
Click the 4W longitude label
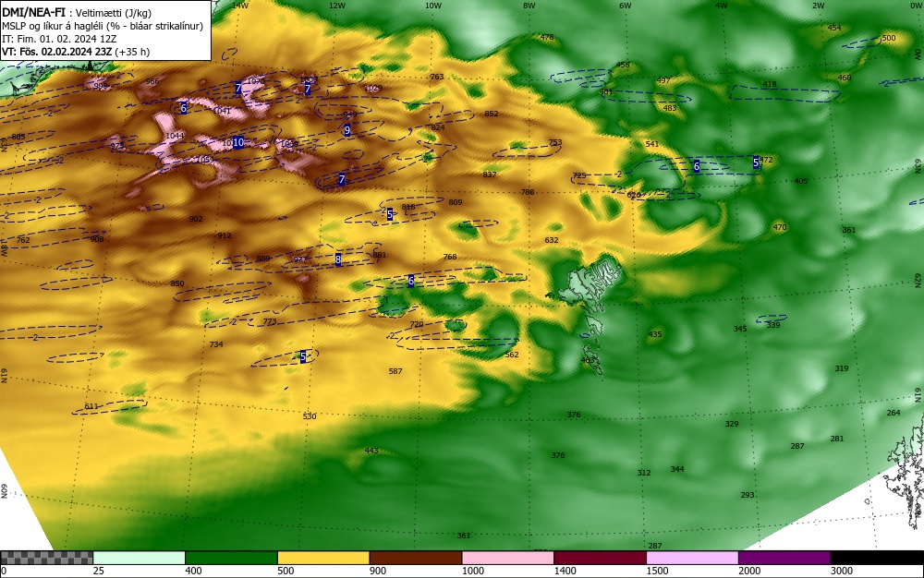(722, 6)
